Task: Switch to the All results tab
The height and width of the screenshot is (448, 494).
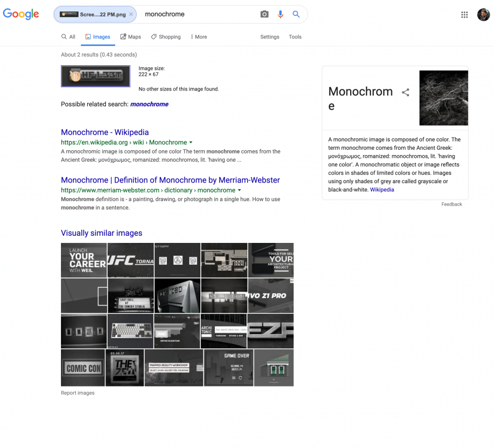Action: pyautogui.click(x=68, y=36)
